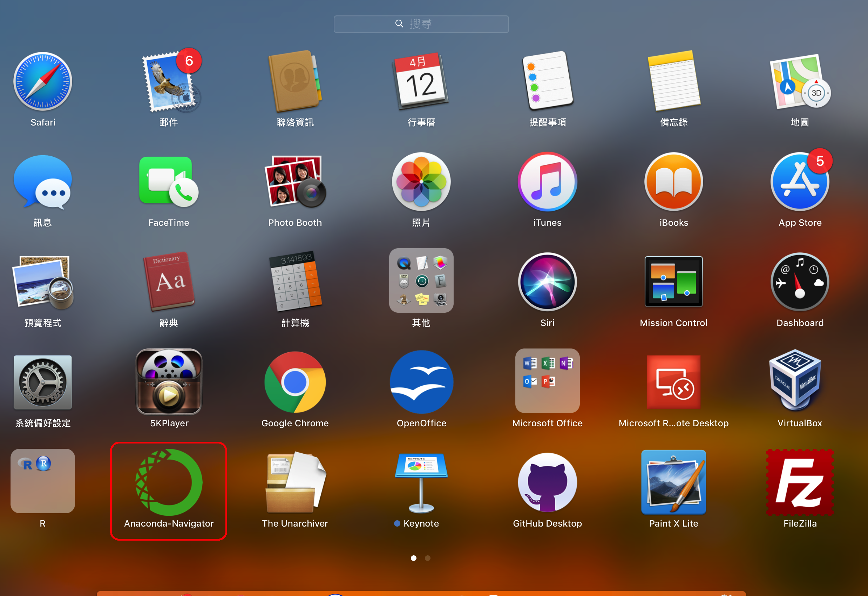This screenshot has height=596, width=868.
Task: Expand the Microsoft Office folder
Action: click(548, 381)
